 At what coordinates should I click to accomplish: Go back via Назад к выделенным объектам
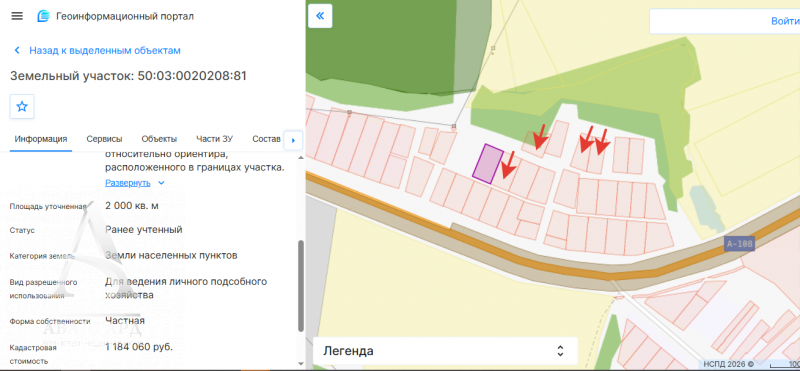[96, 51]
